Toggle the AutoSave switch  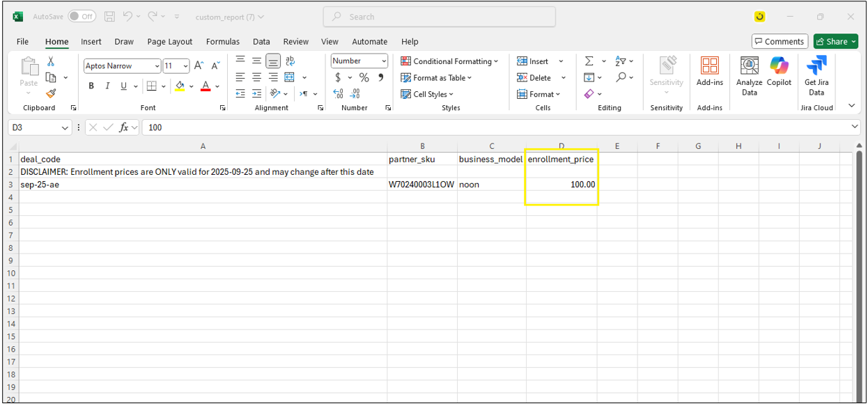click(x=82, y=17)
